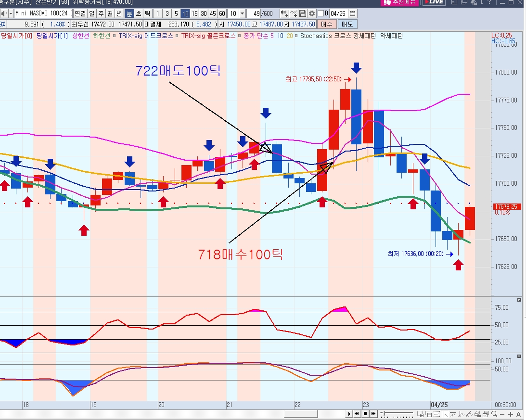Click the chart settings gear icon
The height and width of the screenshot is (420, 526).
tap(312, 13)
